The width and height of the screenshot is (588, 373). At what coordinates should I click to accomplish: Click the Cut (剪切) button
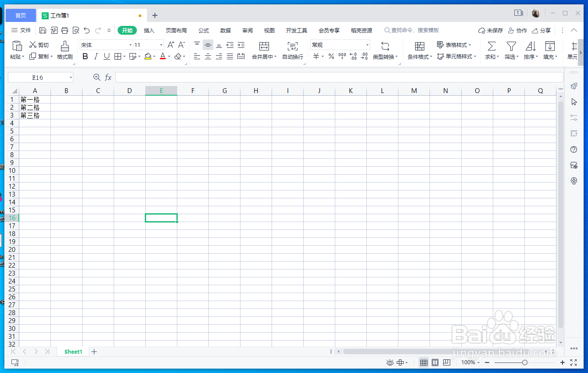click(39, 45)
